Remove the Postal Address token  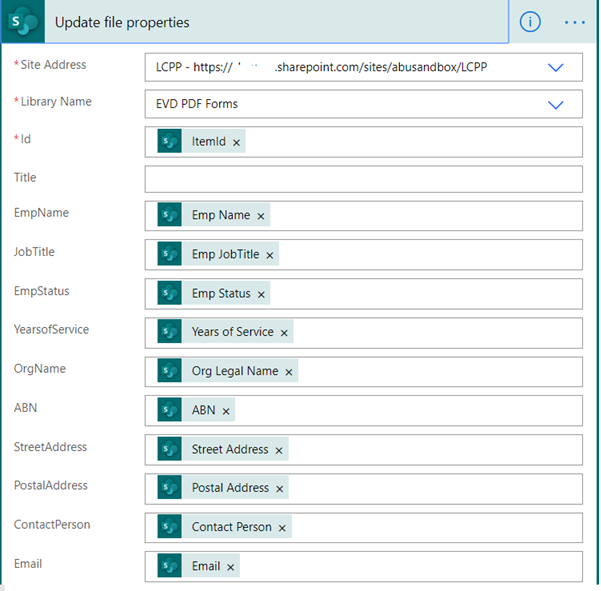click(279, 489)
